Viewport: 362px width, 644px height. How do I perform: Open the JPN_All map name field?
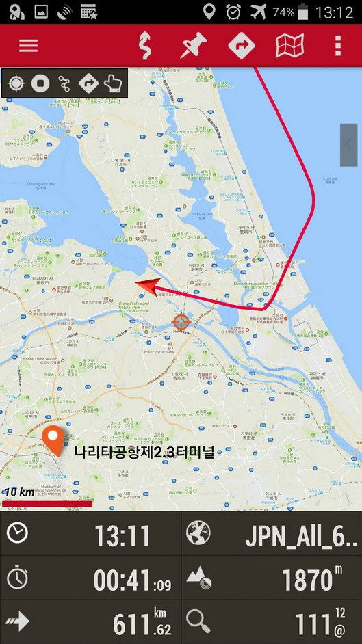(272, 533)
